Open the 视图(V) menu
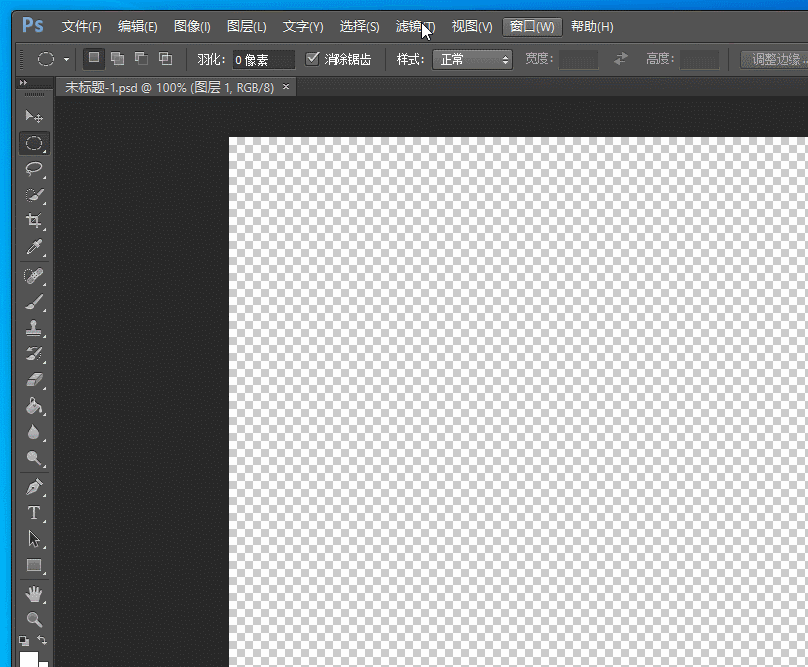Viewport: 808px width, 667px height. pyautogui.click(x=472, y=26)
